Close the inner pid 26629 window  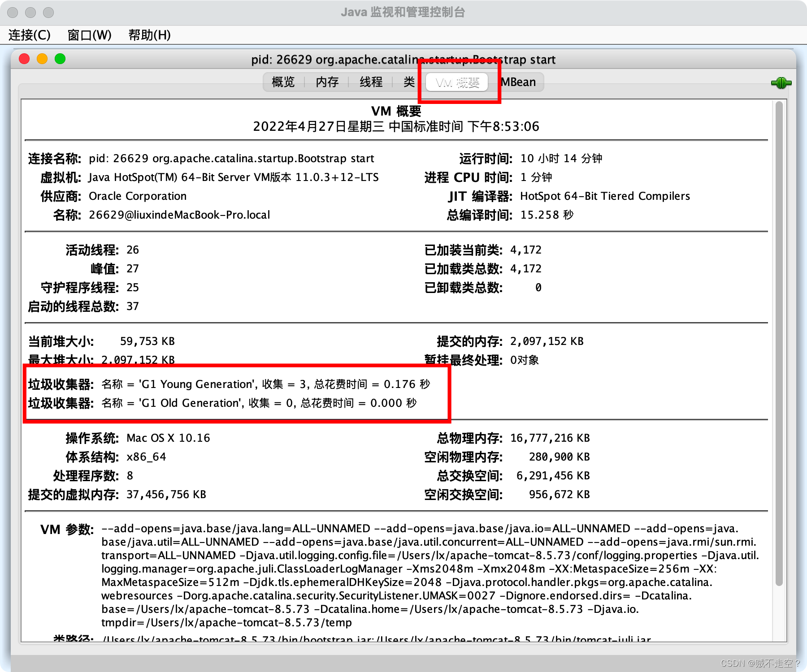24,59
